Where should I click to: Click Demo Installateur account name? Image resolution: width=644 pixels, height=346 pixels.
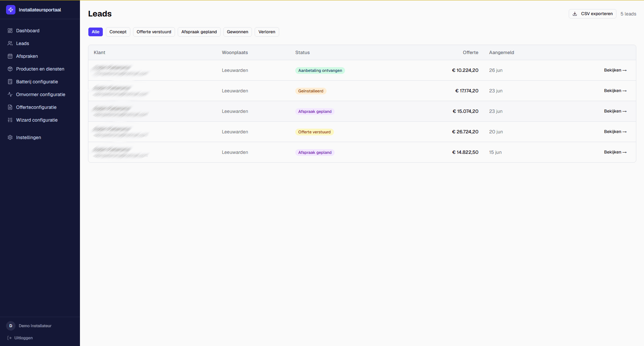[x=35, y=326]
